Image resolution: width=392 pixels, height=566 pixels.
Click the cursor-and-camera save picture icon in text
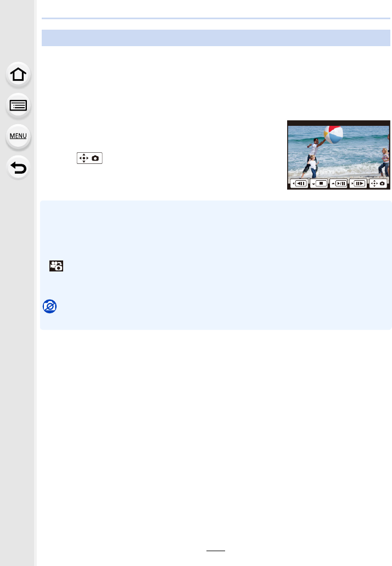[89, 158]
